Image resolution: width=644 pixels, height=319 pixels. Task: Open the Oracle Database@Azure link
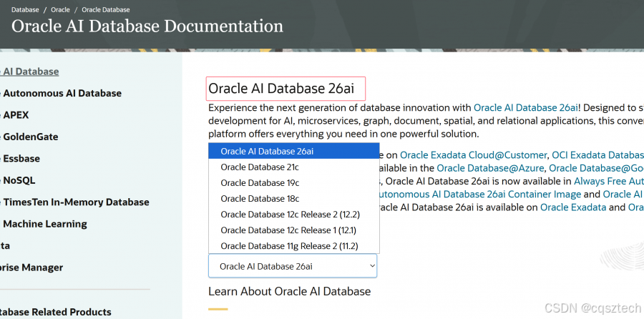point(490,168)
